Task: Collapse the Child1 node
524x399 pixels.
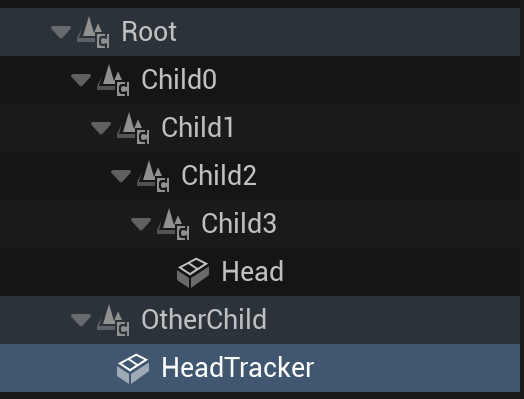Action: 101,128
